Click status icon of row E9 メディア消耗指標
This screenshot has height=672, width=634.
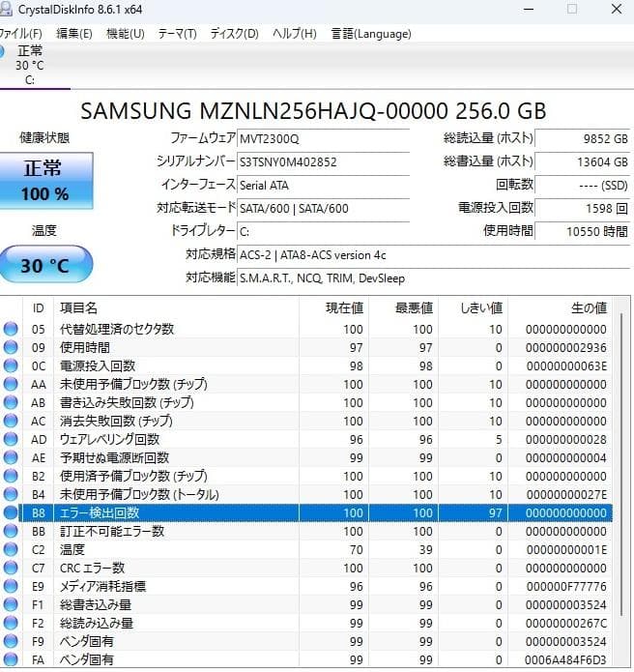11,587
